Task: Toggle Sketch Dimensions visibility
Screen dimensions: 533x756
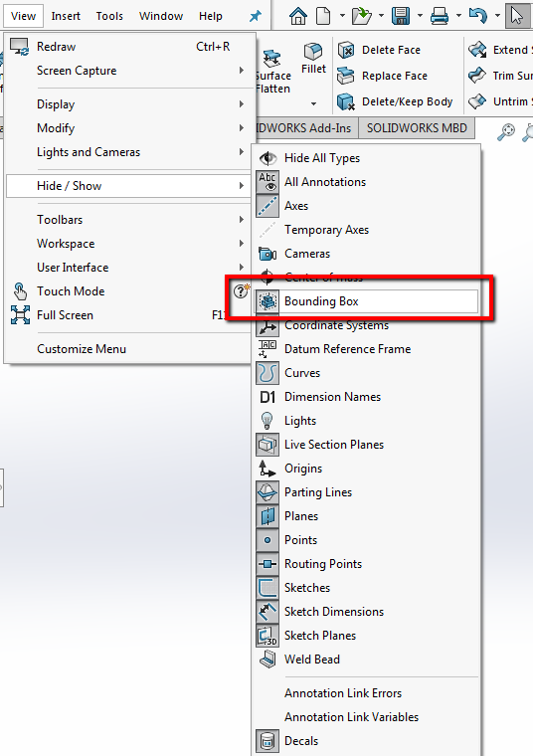Action: [x=367, y=612]
